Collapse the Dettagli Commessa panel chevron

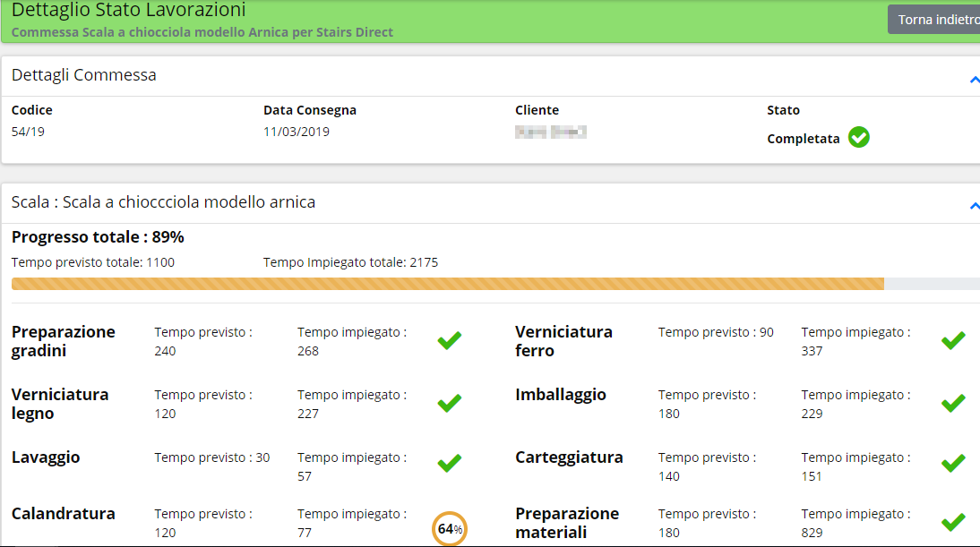(975, 80)
